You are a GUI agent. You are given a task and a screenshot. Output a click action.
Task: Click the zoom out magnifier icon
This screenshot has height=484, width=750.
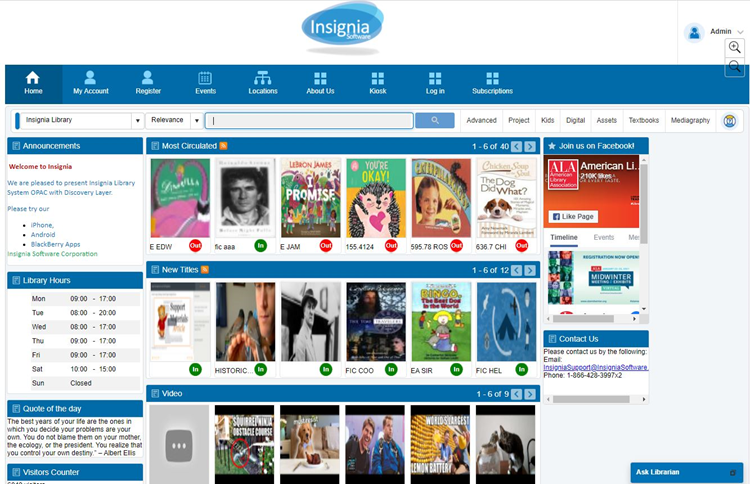pos(735,67)
